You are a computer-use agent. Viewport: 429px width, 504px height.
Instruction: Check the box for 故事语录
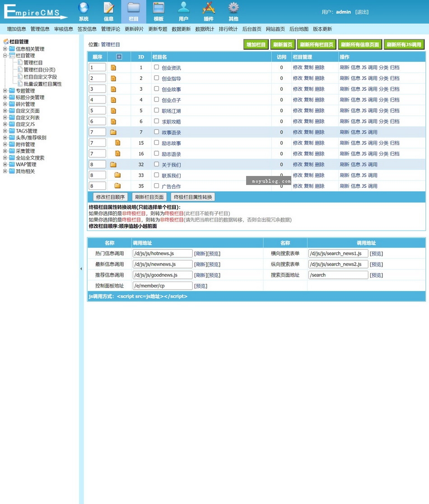point(157,132)
